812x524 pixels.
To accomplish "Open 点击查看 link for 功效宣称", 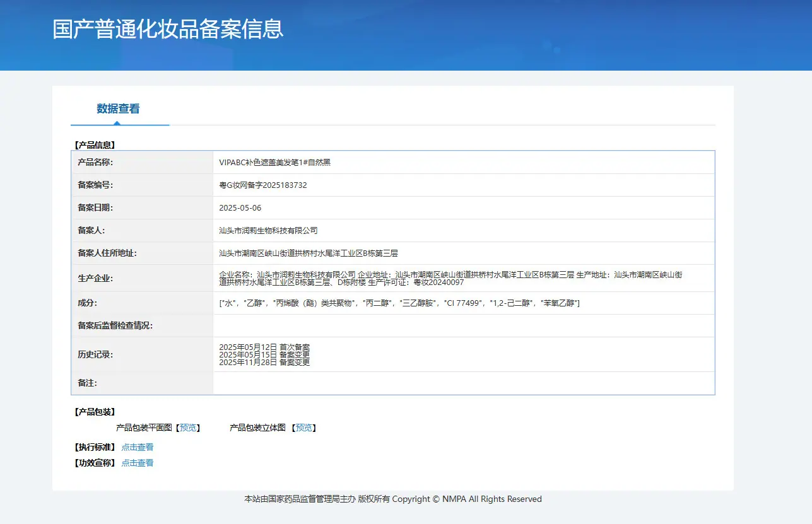I will pos(138,463).
